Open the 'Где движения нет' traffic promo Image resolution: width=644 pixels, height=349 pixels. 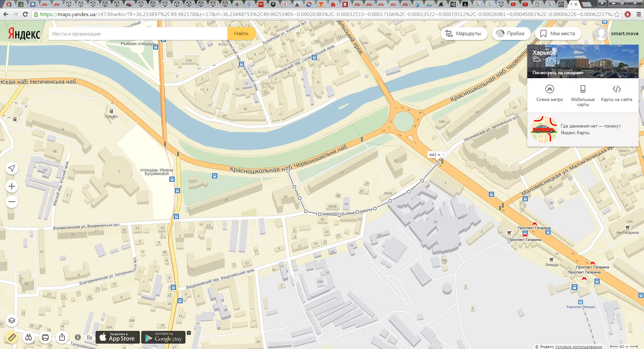583,129
